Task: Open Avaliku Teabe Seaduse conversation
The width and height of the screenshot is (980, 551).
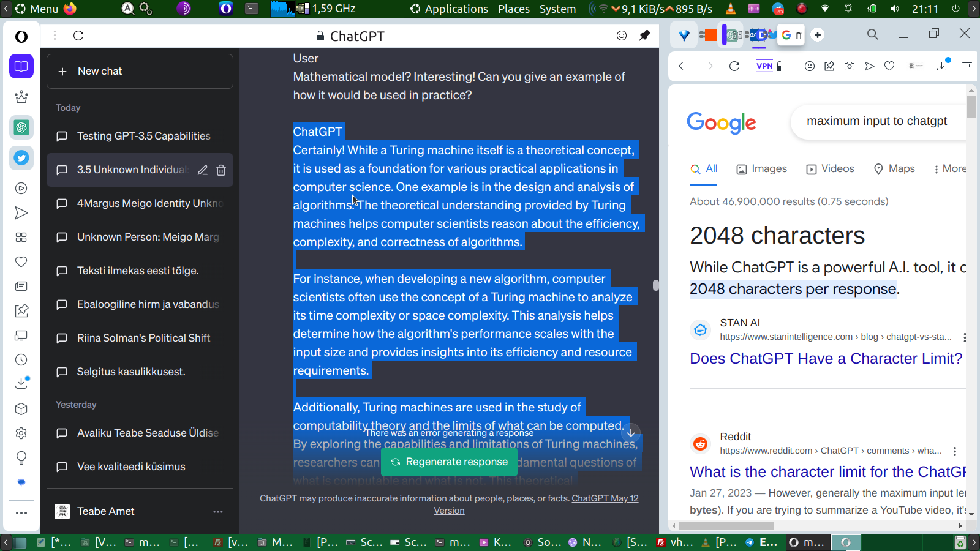Action: tap(140, 433)
